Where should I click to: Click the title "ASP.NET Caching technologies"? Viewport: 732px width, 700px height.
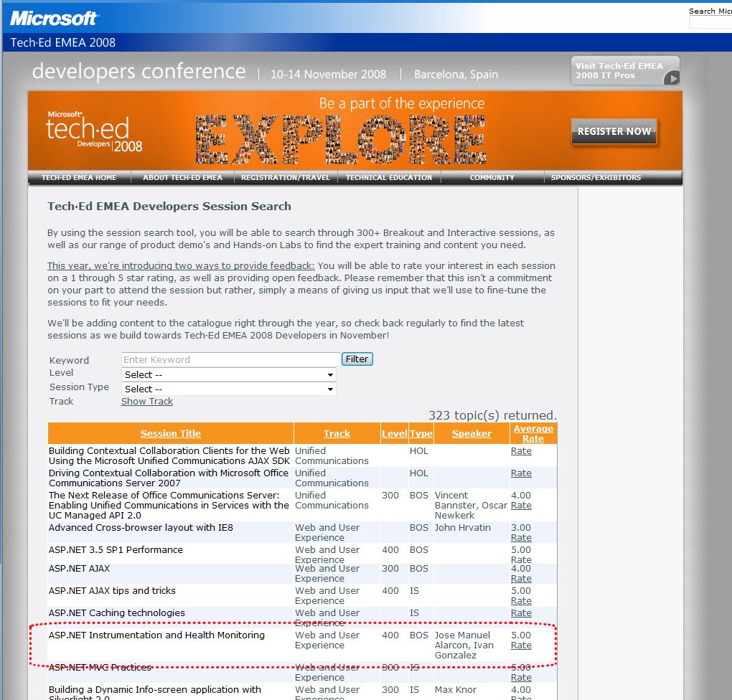coord(117,612)
